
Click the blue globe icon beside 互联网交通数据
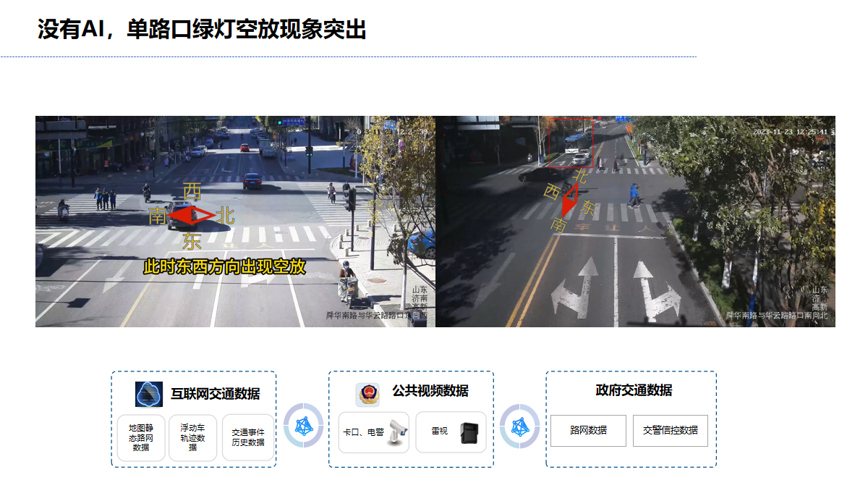pyautogui.click(x=149, y=394)
